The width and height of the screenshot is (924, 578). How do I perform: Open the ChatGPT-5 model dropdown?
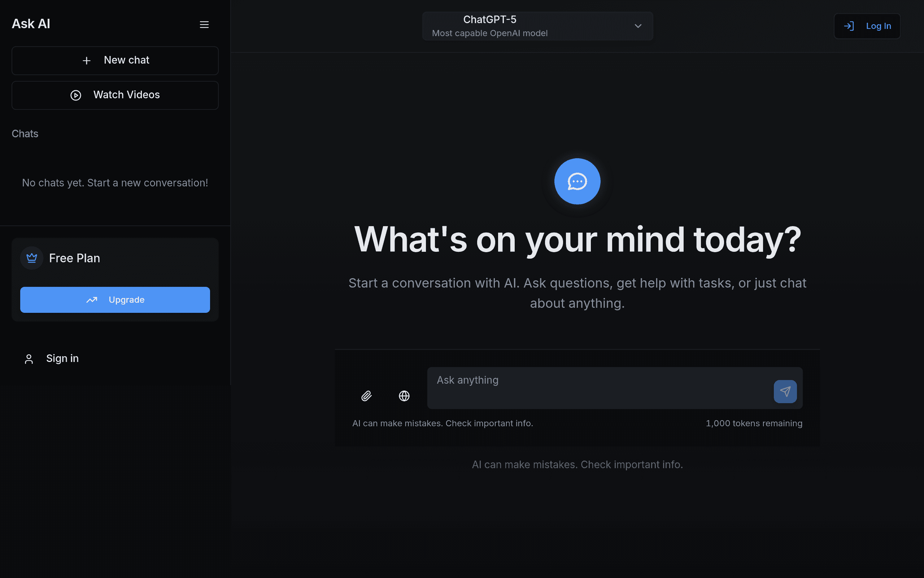[537, 26]
